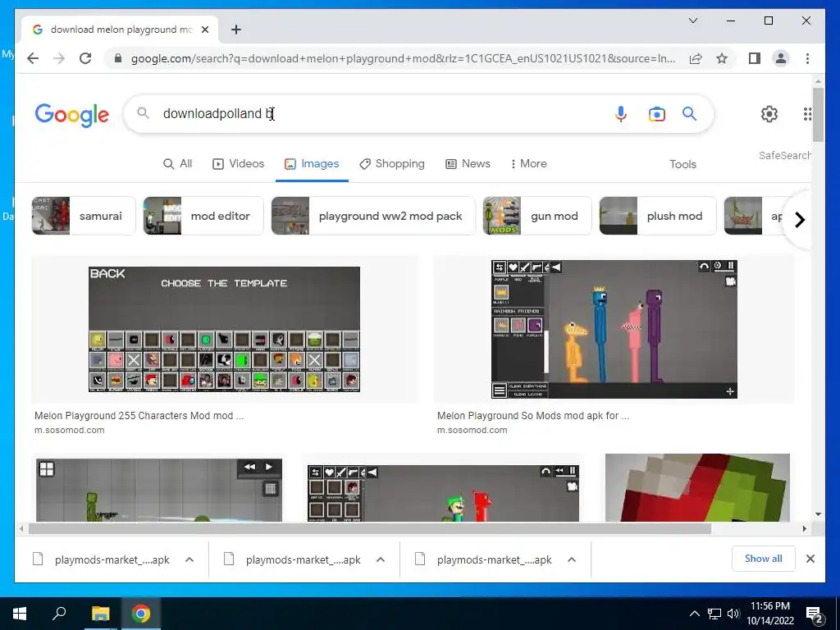The image size is (840, 630).
Task: Close the downloads bar
Action: pyautogui.click(x=810, y=559)
